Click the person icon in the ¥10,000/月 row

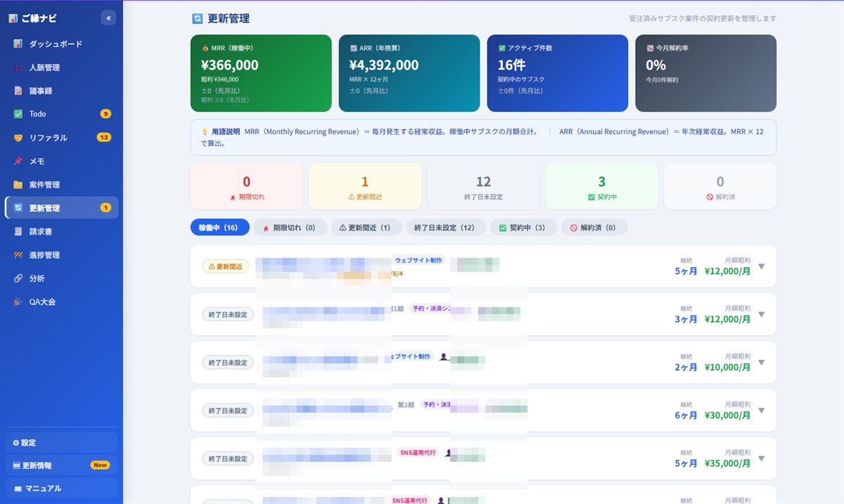pyautogui.click(x=444, y=357)
